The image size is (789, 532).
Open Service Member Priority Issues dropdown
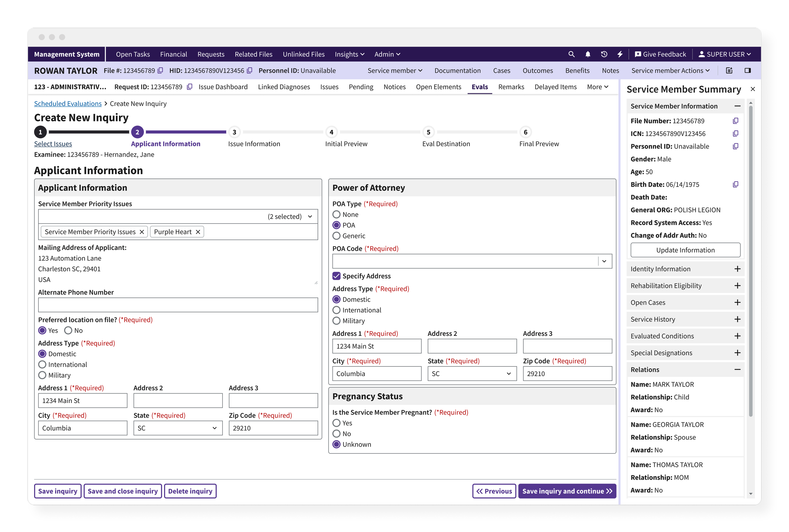[178, 217]
